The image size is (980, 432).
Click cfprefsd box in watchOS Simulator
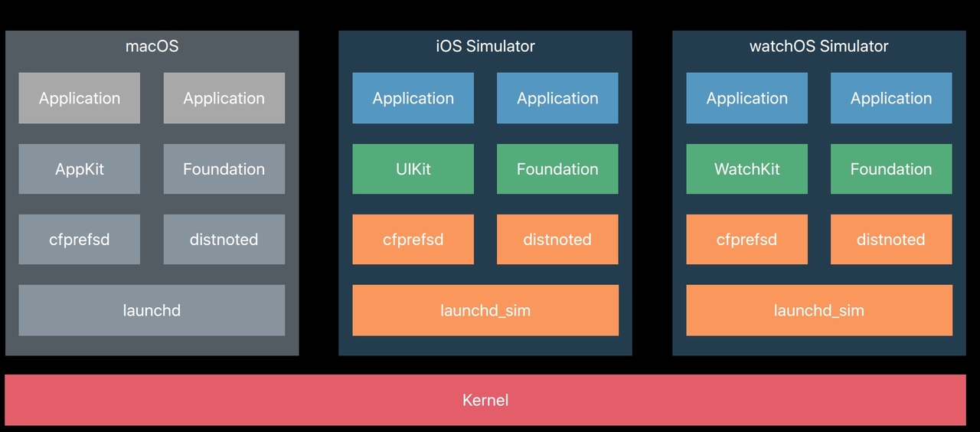747,239
